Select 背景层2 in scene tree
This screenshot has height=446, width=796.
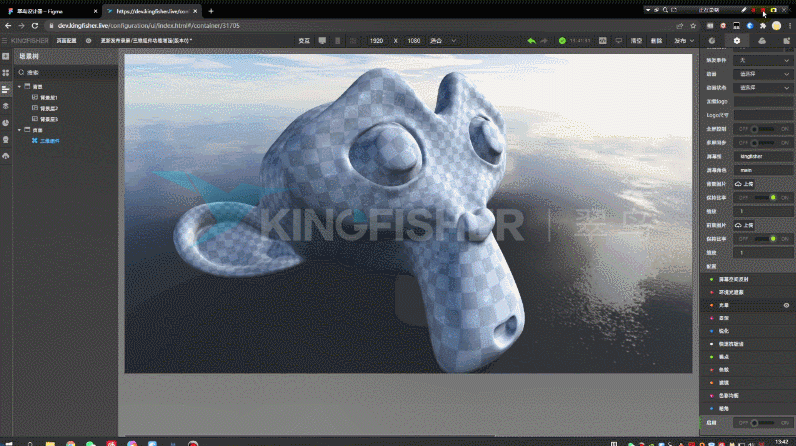pyautogui.click(x=49, y=109)
